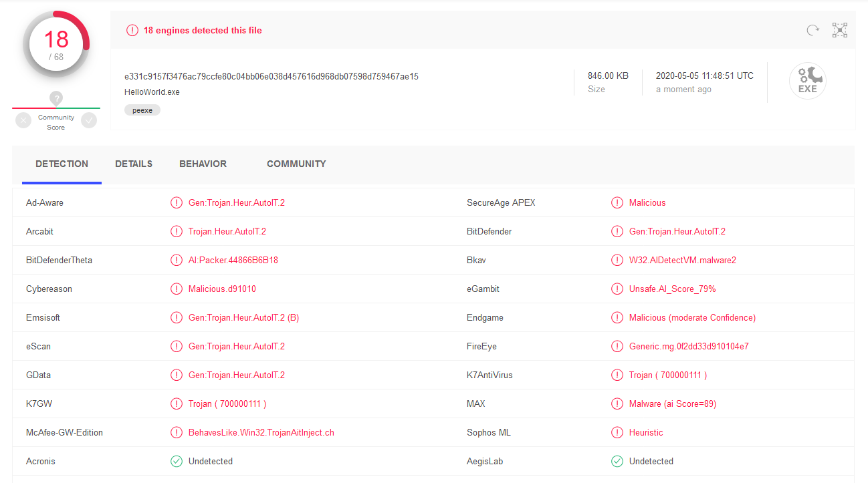
Task: Click the EXE file type icon
Action: coord(807,82)
